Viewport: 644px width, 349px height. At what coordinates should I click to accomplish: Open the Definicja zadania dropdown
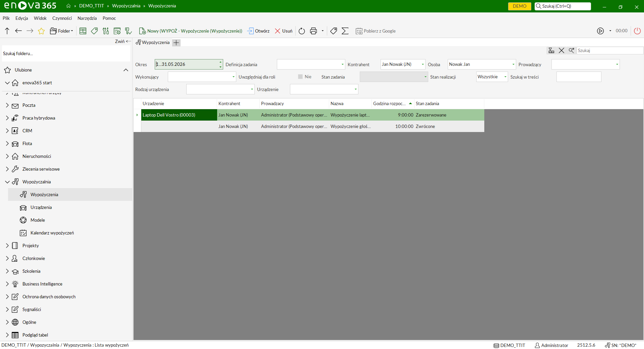342,64
